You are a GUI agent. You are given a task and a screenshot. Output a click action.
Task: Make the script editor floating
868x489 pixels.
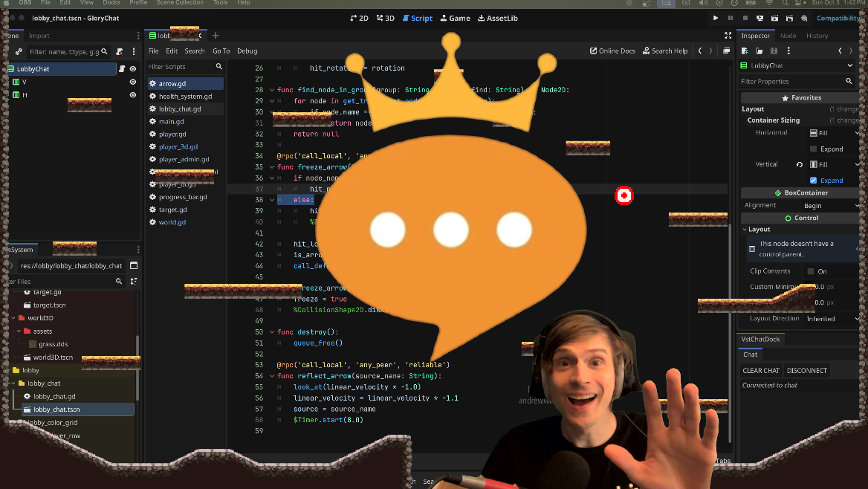tap(726, 51)
